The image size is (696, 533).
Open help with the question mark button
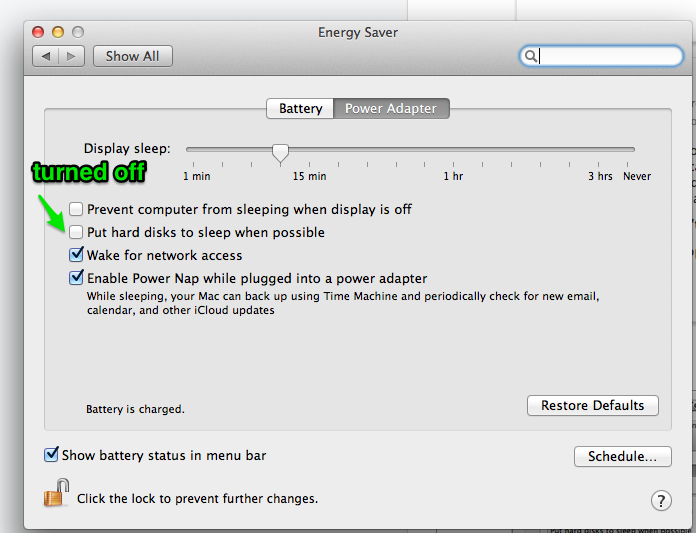point(661,501)
